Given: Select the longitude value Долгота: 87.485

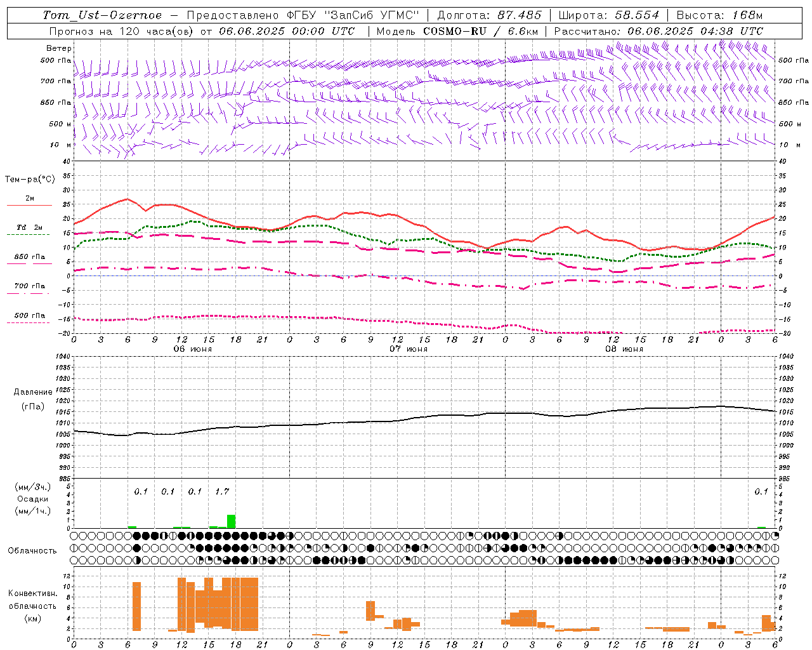Looking at the screenshot, I should [489, 15].
